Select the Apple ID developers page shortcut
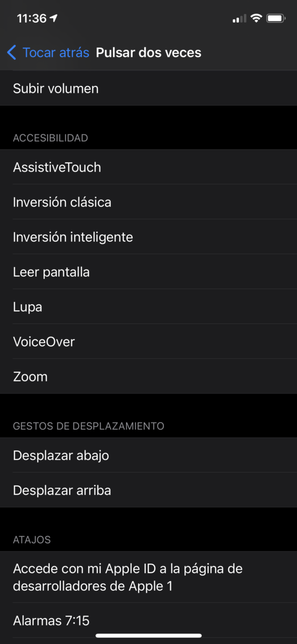The height and width of the screenshot is (644, 297). 148,577
